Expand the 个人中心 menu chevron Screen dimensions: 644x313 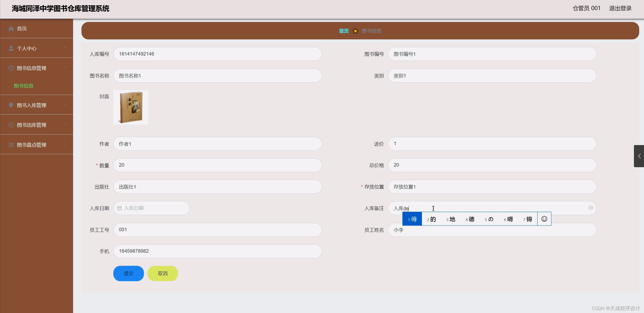tap(65, 47)
